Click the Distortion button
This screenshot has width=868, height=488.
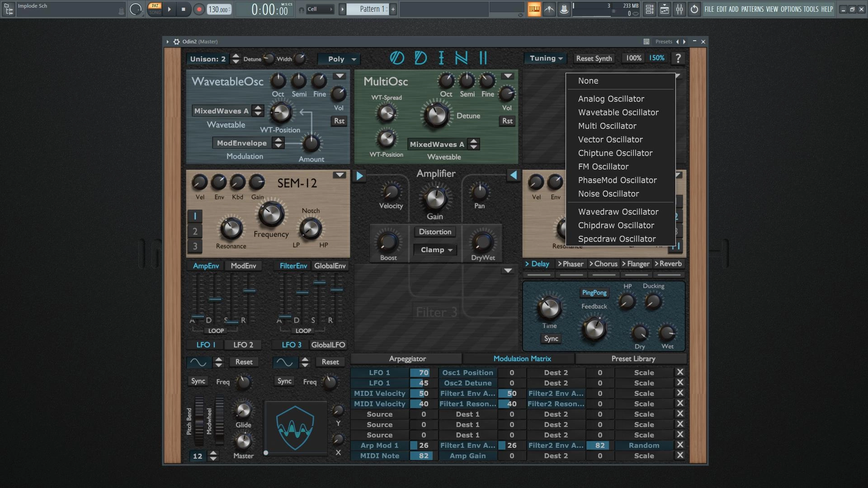(435, 232)
